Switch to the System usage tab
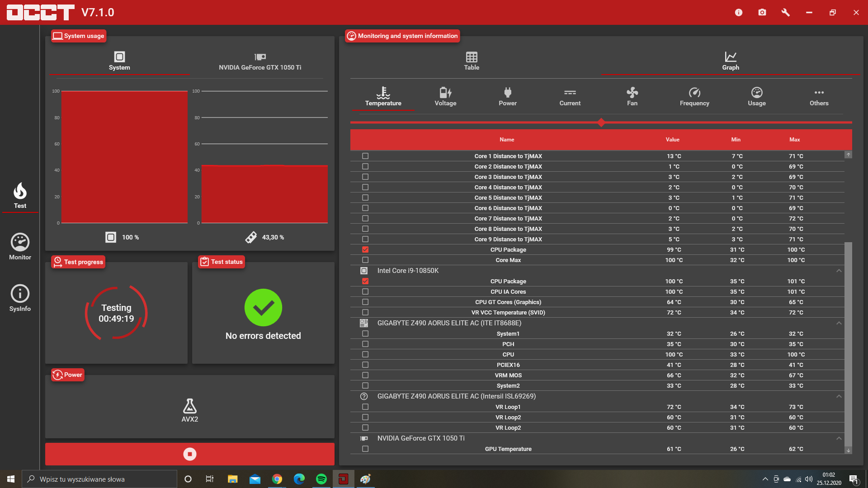Image resolution: width=868 pixels, height=488 pixels. [119, 61]
